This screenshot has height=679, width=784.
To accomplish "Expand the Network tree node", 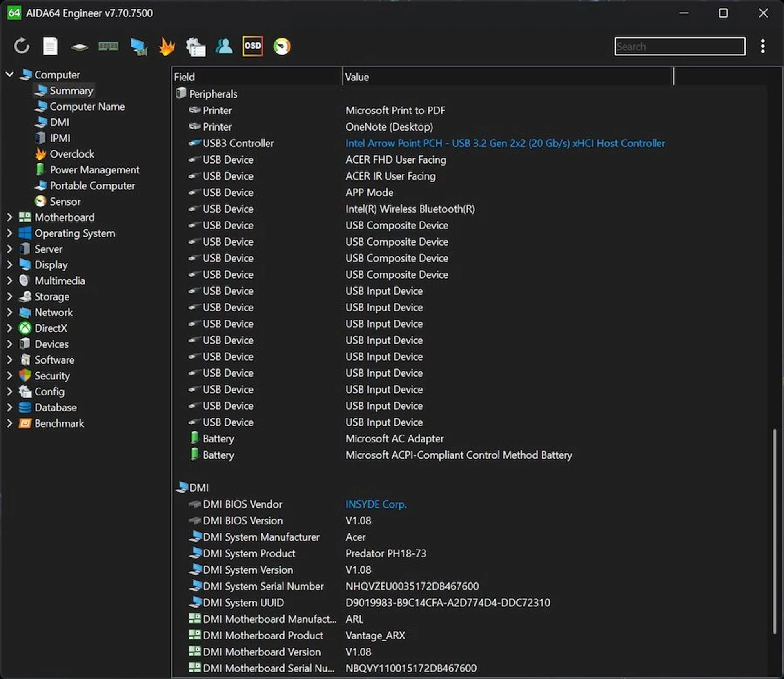I will coord(10,312).
